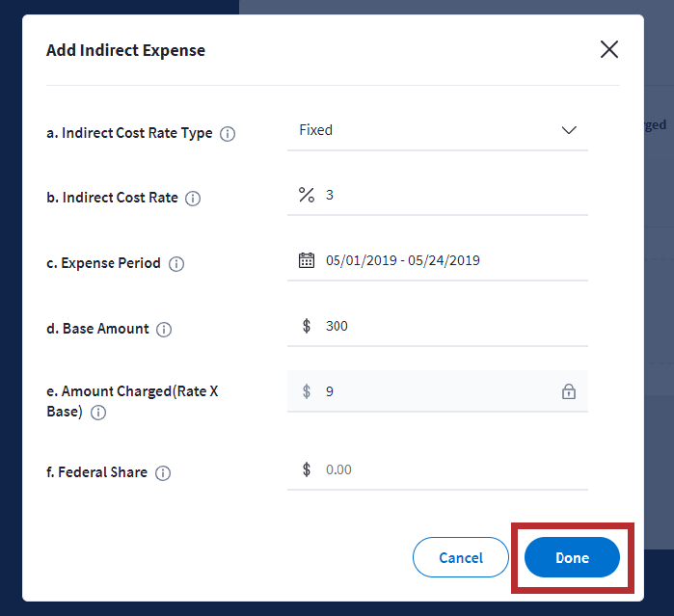Focus the Federal Share amount input
Screen dimensions: 674x616
coord(453,469)
